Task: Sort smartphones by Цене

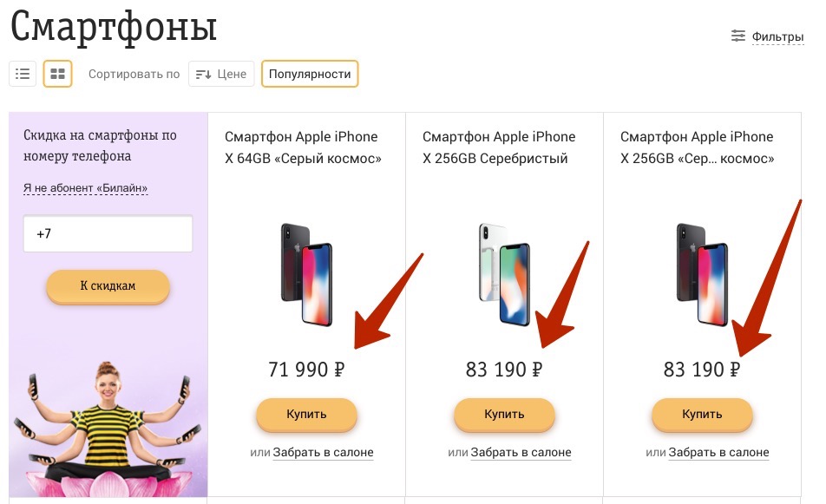Action: pos(221,74)
